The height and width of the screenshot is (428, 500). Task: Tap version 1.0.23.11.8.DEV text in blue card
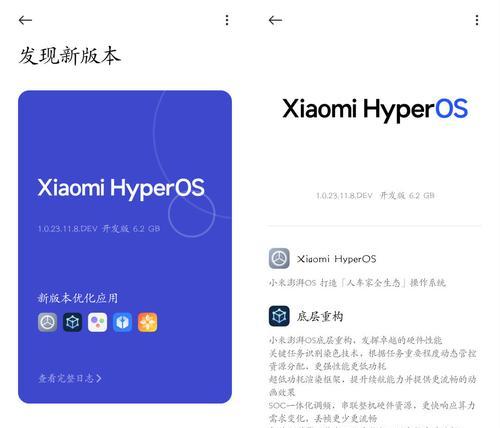[68, 229]
